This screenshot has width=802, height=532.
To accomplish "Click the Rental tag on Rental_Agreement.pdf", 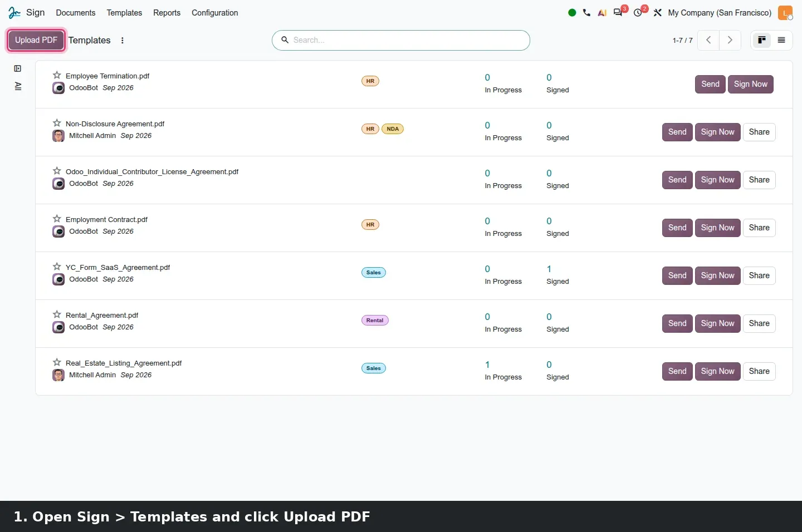I will pos(375,320).
